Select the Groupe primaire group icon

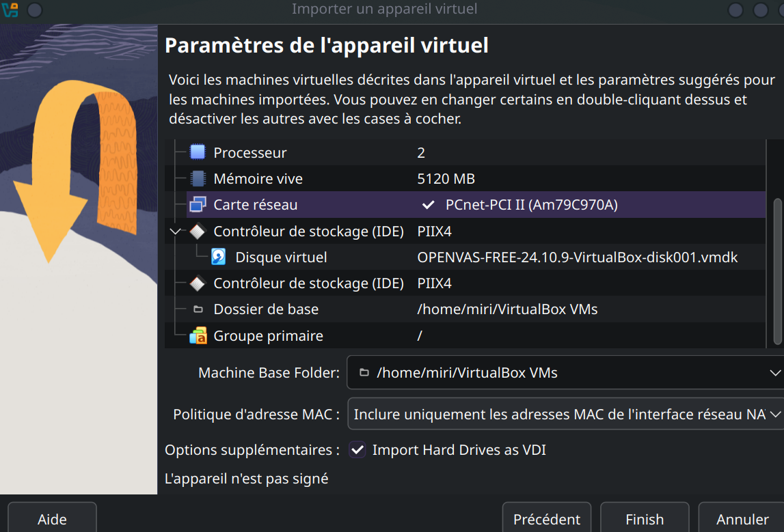(x=198, y=335)
